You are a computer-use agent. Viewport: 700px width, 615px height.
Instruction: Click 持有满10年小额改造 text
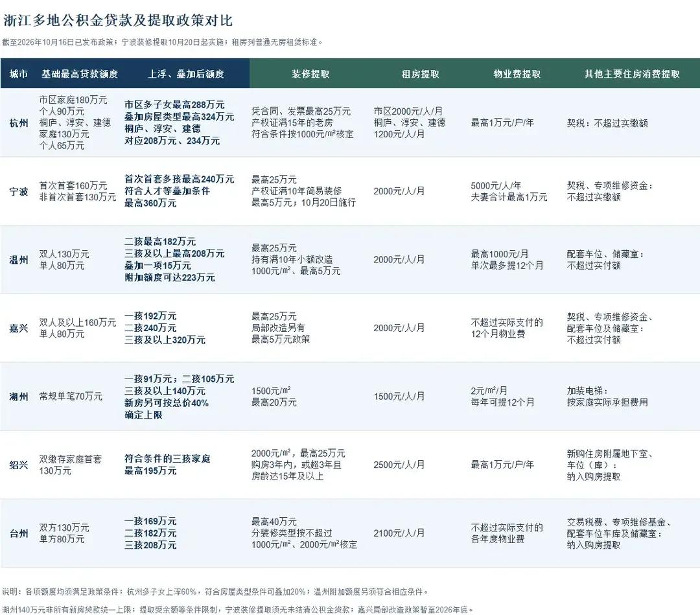(x=292, y=259)
